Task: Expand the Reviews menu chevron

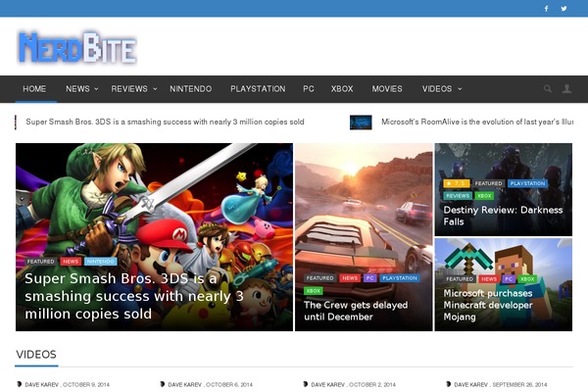Action: 155,89
